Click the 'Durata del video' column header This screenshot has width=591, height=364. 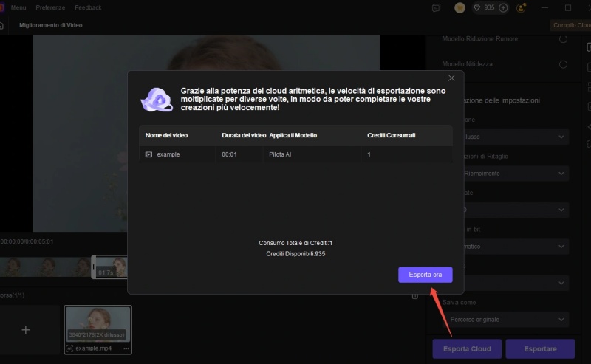(x=244, y=135)
